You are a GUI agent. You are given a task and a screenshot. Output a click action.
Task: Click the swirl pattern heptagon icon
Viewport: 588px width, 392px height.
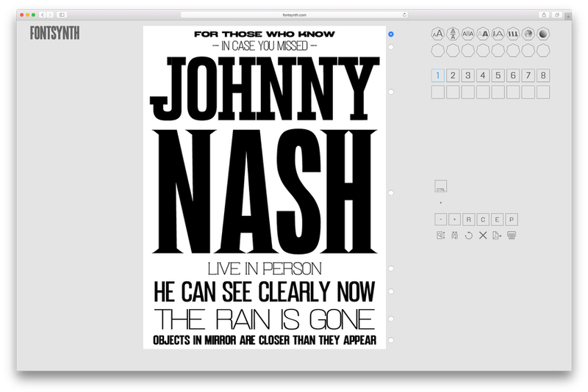pyautogui.click(x=528, y=34)
